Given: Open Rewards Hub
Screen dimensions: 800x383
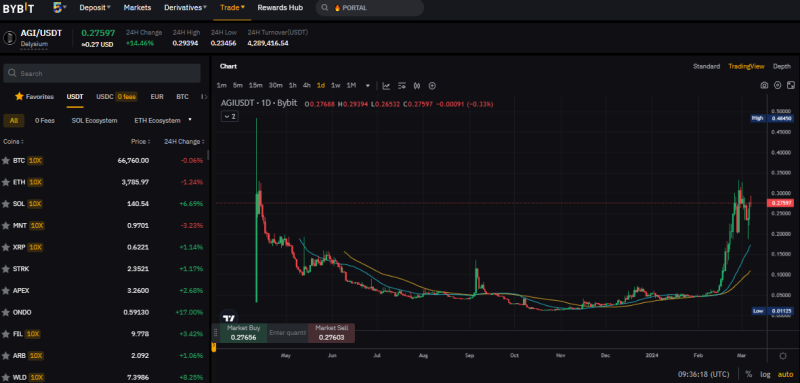Looking at the screenshot, I should (x=280, y=8).
